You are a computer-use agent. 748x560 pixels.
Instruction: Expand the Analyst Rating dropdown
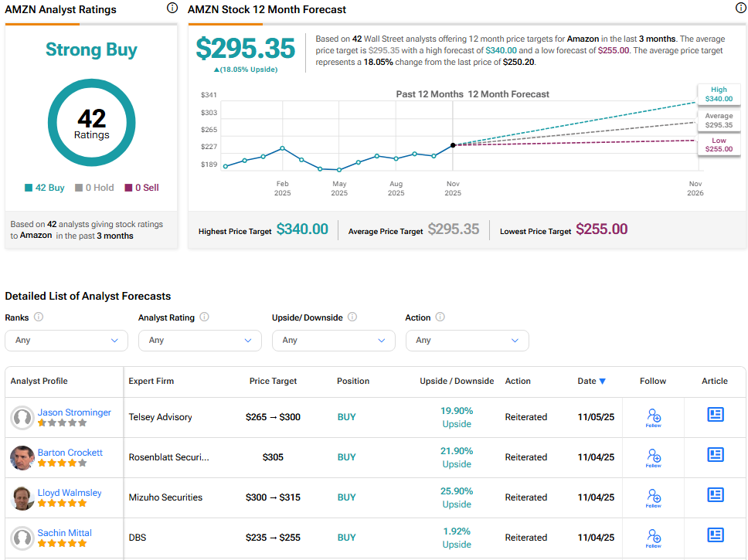[199, 340]
